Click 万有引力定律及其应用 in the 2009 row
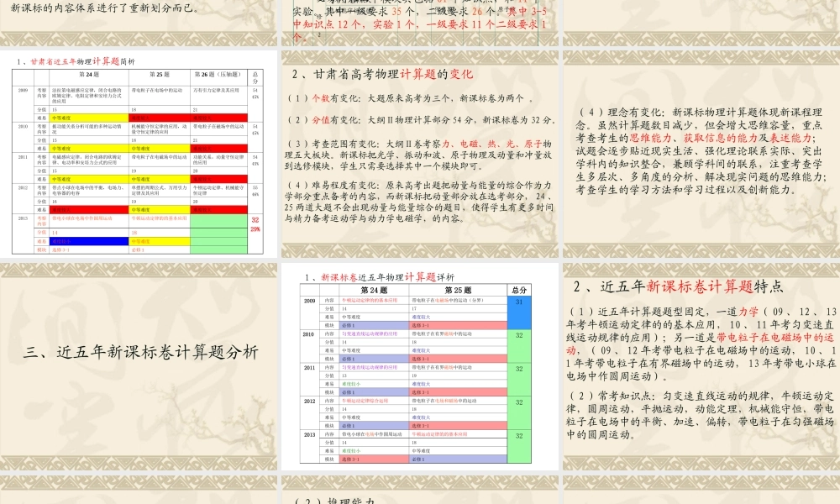Viewport: 840px width, 504px height. point(216,91)
